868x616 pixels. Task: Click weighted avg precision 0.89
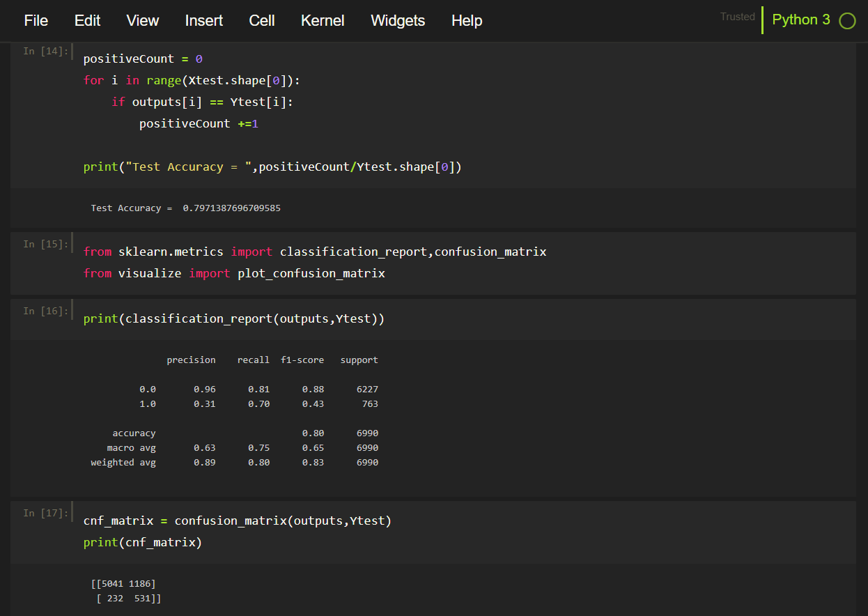(205, 462)
